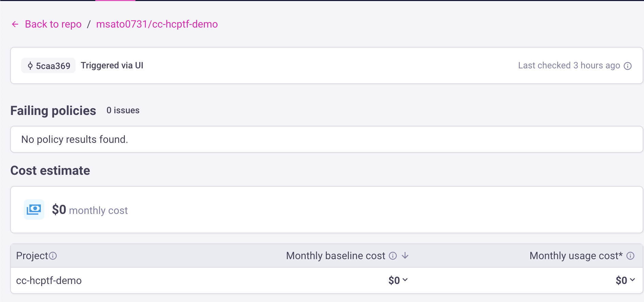Screen dimensions: 644x302
Task: Toggle the baseline cost sort arrow
Action: [x=405, y=256]
